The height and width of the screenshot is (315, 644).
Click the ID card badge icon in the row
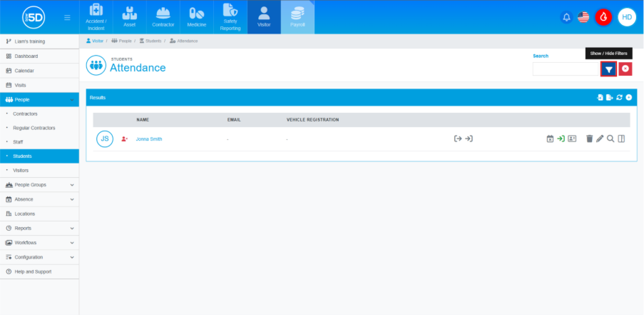click(572, 139)
